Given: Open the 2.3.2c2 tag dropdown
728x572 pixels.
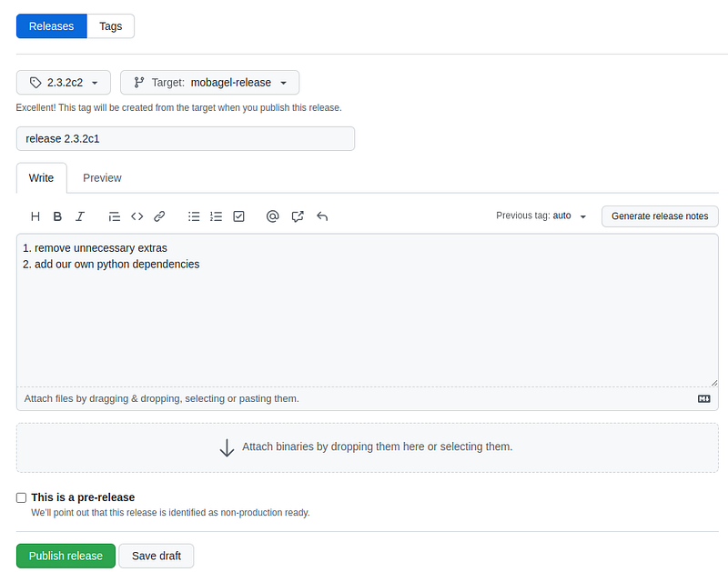Looking at the screenshot, I should point(64,83).
